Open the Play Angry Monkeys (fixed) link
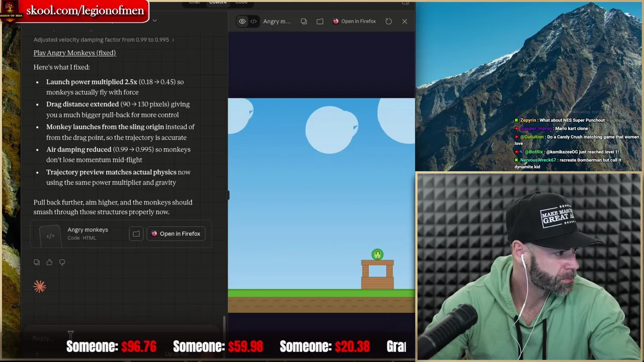644x362 pixels. pyautogui.click(x=74, y=53)
